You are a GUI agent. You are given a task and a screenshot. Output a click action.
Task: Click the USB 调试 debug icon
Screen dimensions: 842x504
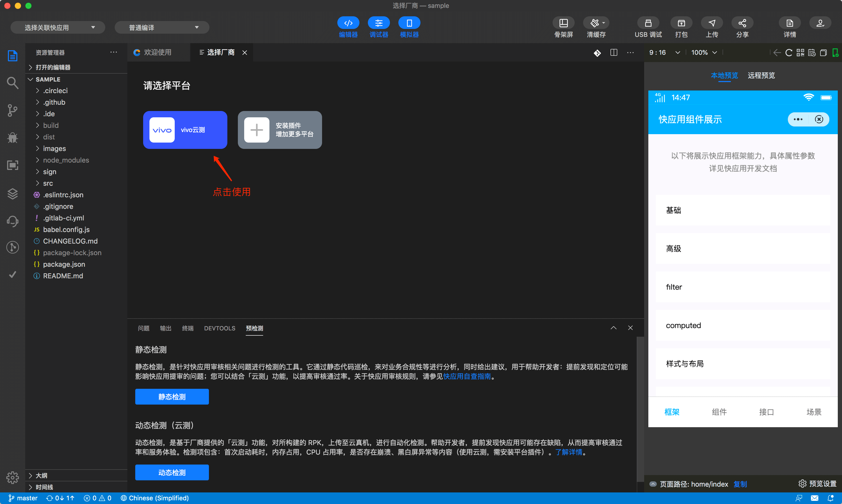point(648,23)
